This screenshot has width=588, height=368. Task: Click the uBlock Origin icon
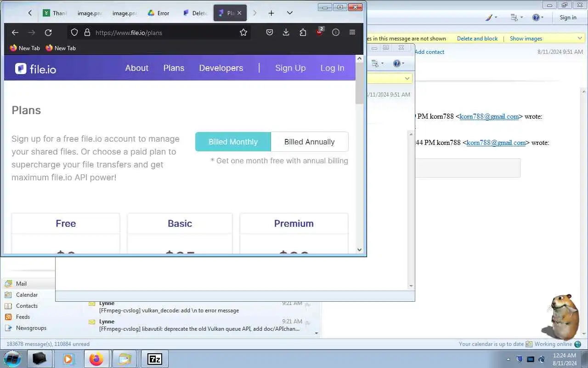319,32
